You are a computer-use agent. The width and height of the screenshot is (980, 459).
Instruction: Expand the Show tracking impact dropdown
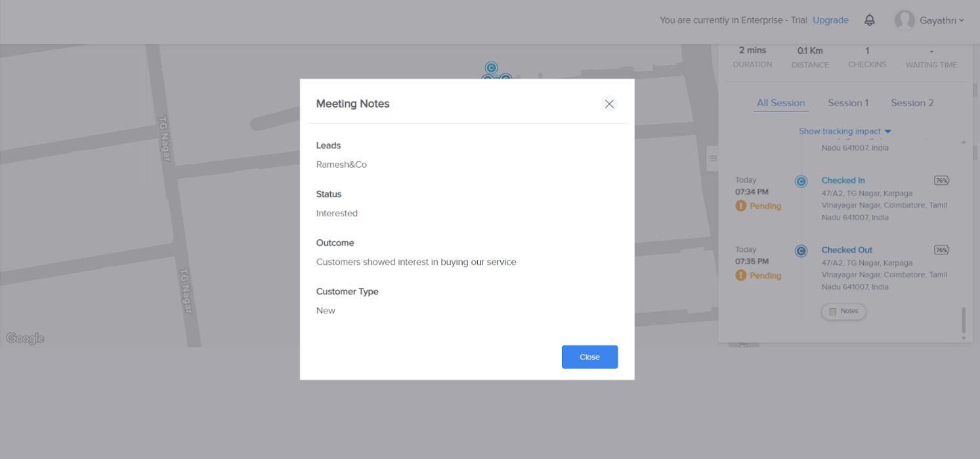click(845, 131)
